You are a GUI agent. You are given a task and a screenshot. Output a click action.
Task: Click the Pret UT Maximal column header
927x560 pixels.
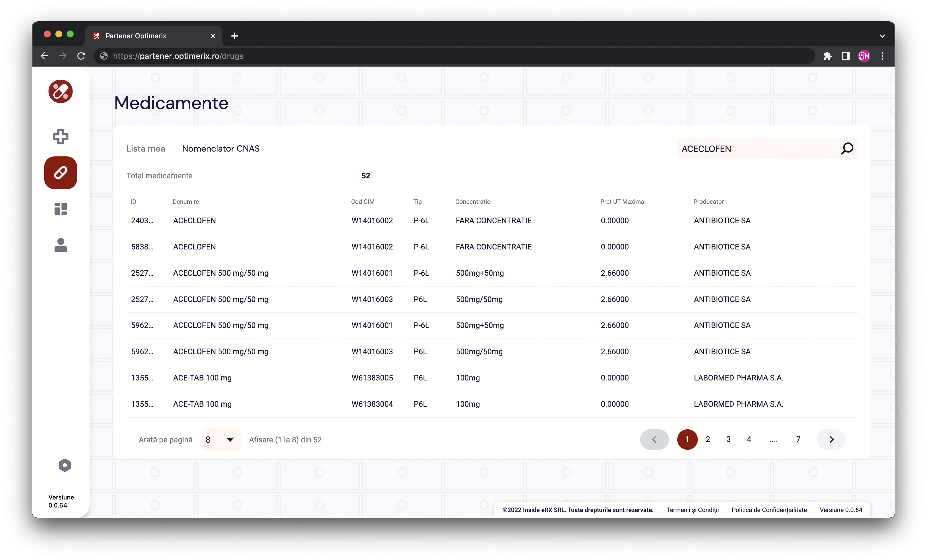[x=623, y=202]
